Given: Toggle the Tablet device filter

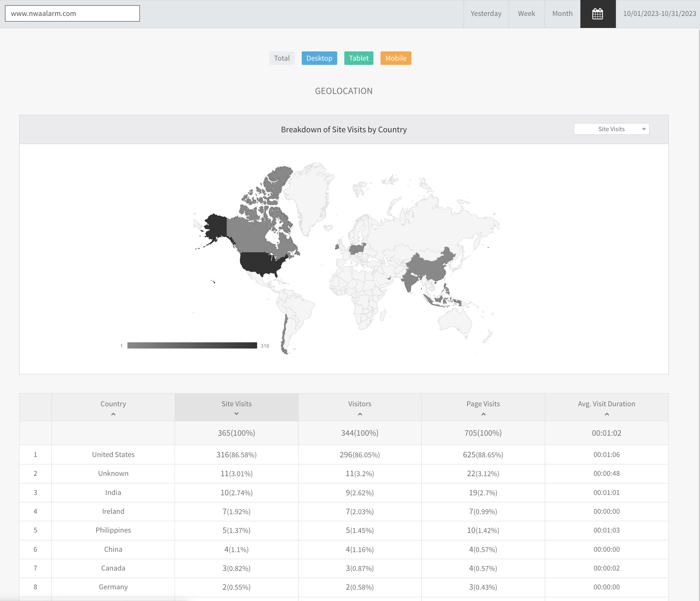Looking at the screenshot, I should coord(359,58).
